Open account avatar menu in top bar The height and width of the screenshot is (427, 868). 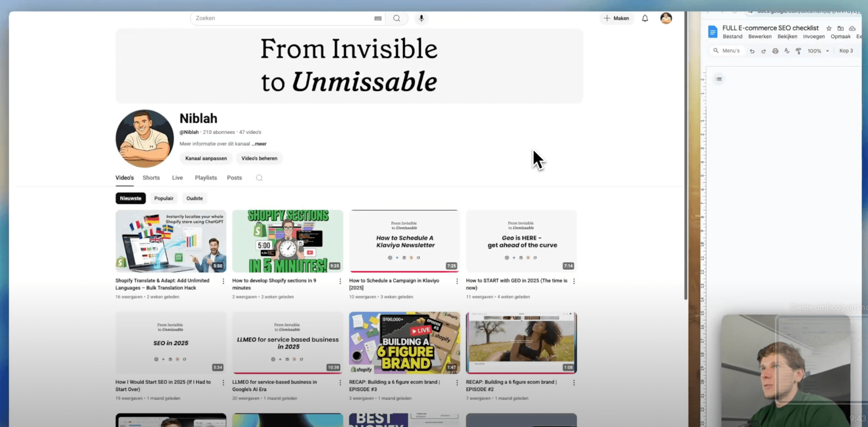click(666, 18)
